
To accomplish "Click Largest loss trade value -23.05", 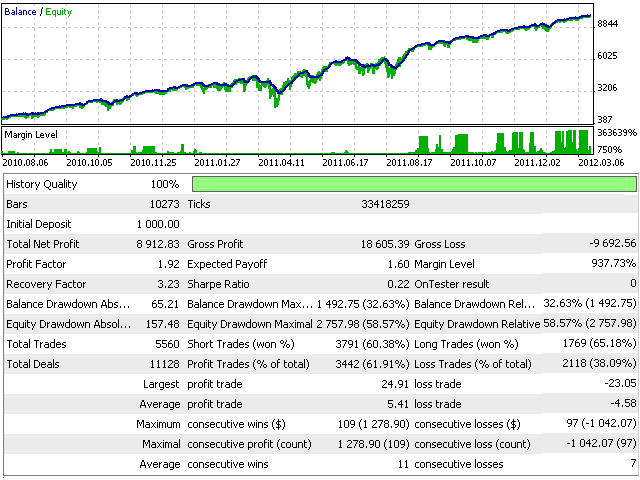I will (620, 384).
